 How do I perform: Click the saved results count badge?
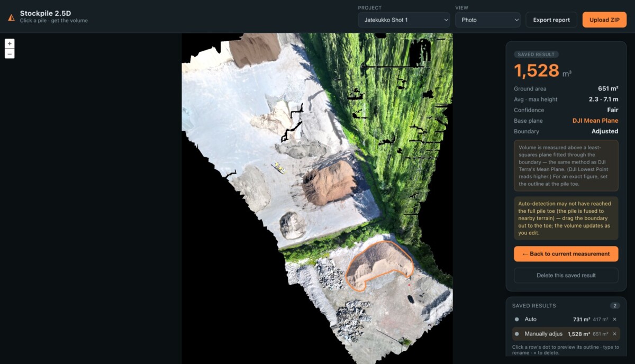tap(615, 306)
